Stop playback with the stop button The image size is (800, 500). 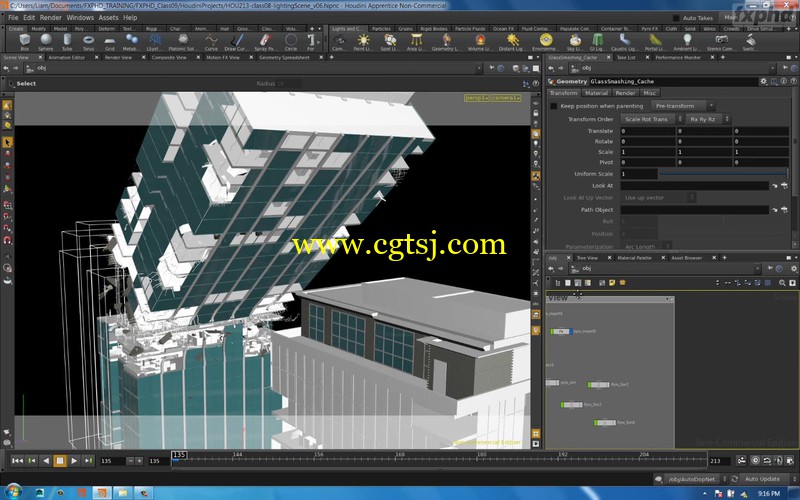pos(60,461)
